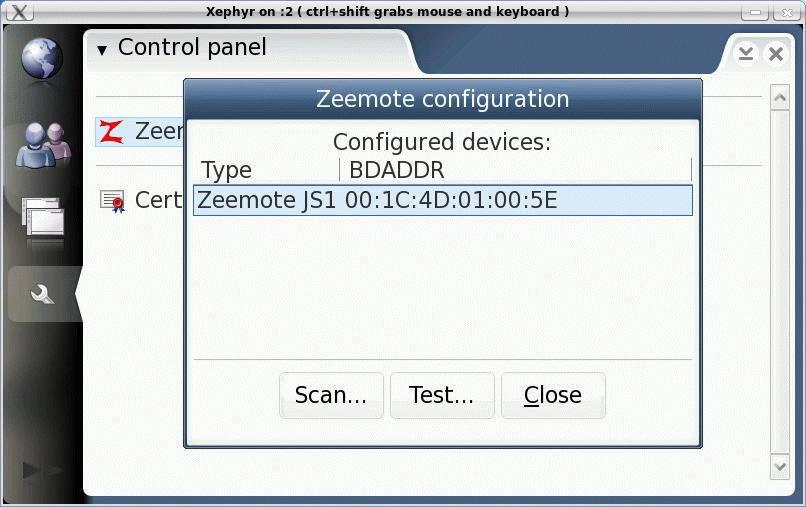The width and height of the screenshot is (806, 507).
Task: Close the Control panel with X button
Action: pos(776,53)
